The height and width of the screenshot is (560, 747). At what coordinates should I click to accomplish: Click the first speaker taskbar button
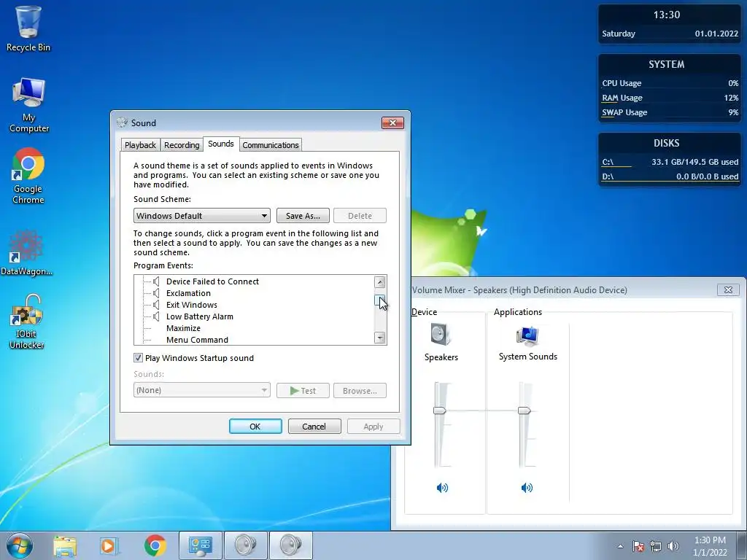point(245,545)
